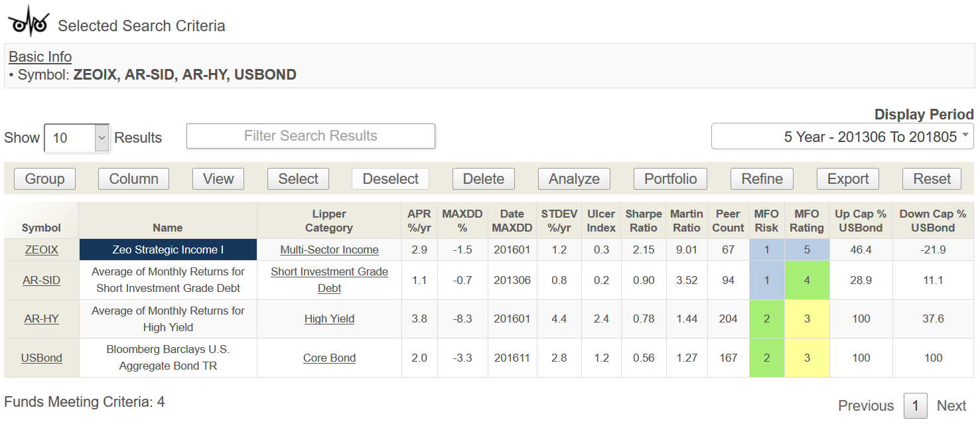Open the AR-HY symbol link
Image resolution: width=980 pixels, height=428 pixels.
tap(41, 319)
